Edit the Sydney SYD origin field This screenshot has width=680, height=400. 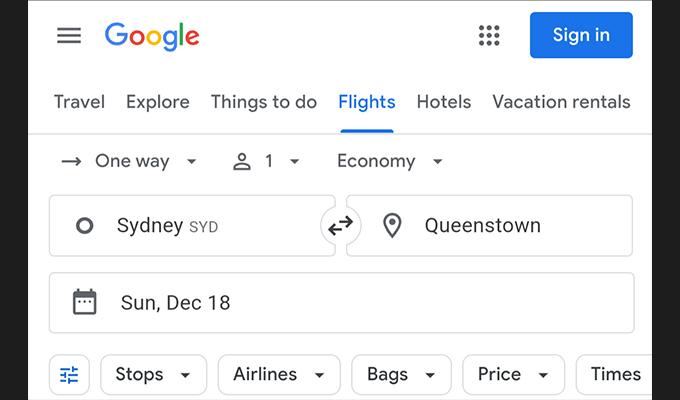tap(192, 226)
